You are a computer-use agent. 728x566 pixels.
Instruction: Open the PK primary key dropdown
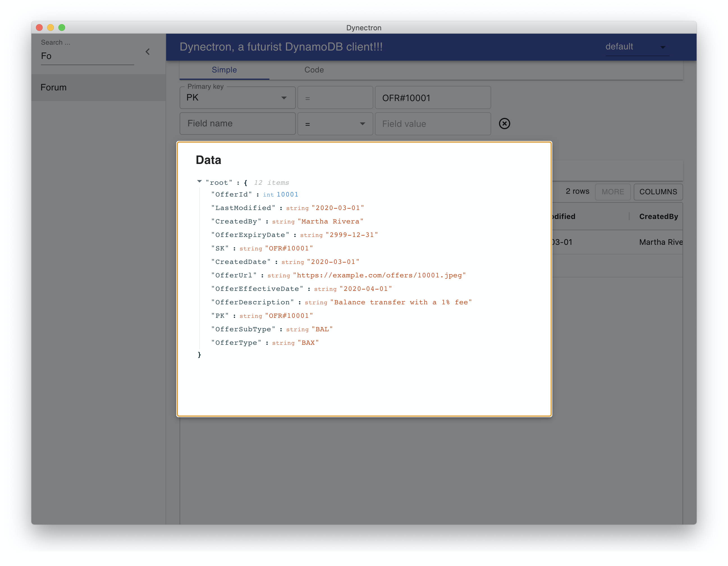tap(237, 98)
